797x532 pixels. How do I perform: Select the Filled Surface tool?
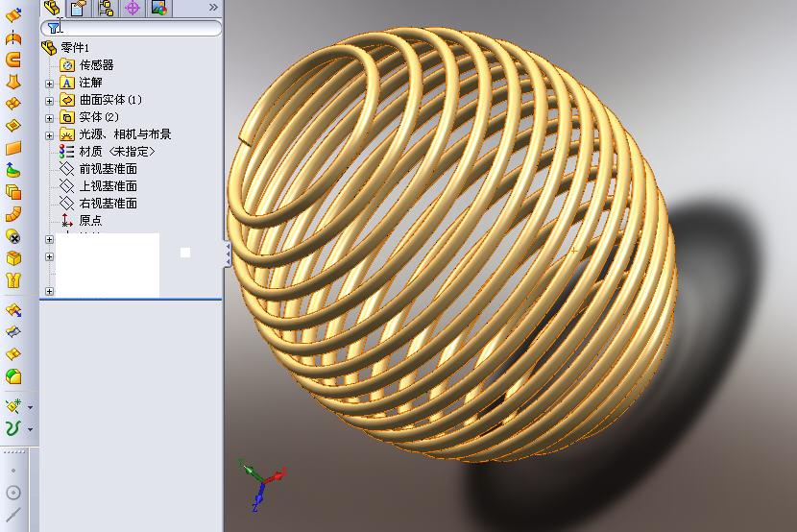click(x=13, y=126)
